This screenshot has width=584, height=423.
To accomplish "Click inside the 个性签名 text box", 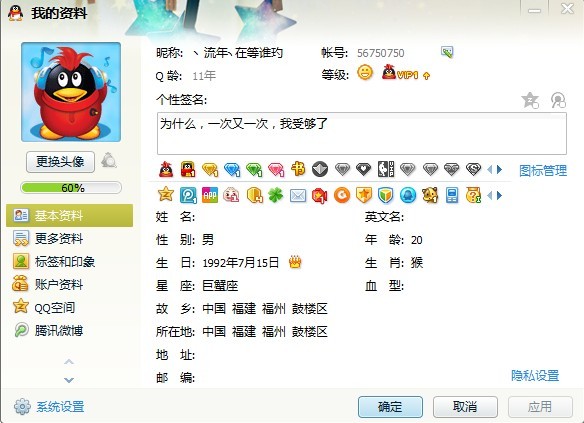I will point(362,133).
